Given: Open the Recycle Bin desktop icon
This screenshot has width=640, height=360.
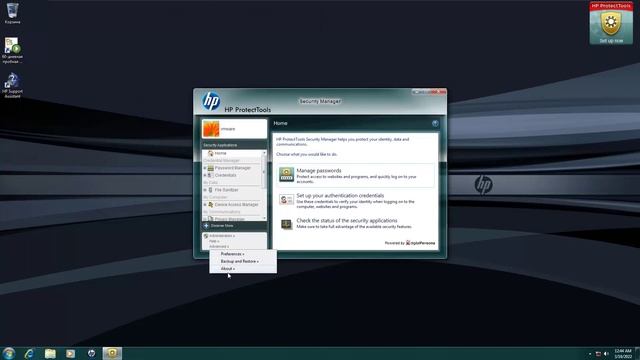Looking at the screenshot, I should [12, 13].
